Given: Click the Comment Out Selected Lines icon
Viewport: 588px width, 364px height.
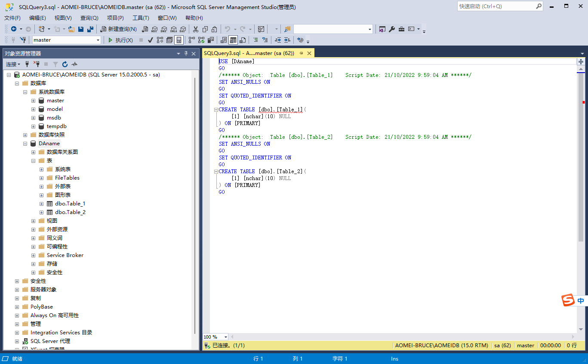Looking at the screenshot, I should (256, 40).
